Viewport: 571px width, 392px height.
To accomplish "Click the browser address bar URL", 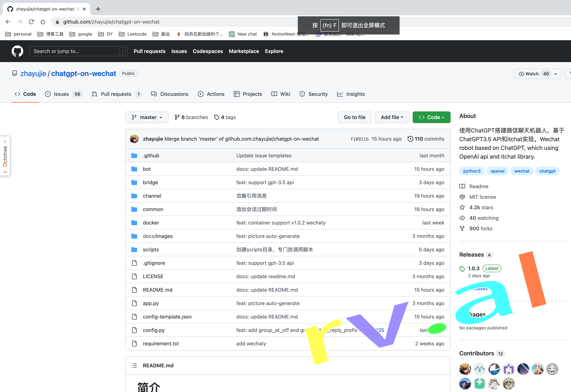I will 111,22.
